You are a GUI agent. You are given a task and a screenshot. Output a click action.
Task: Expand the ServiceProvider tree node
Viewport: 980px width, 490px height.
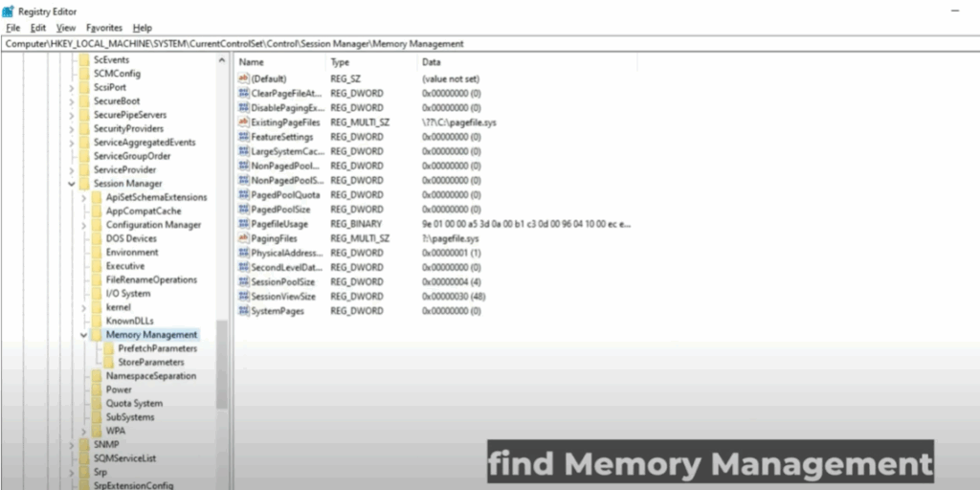click(x=71, y=170)
